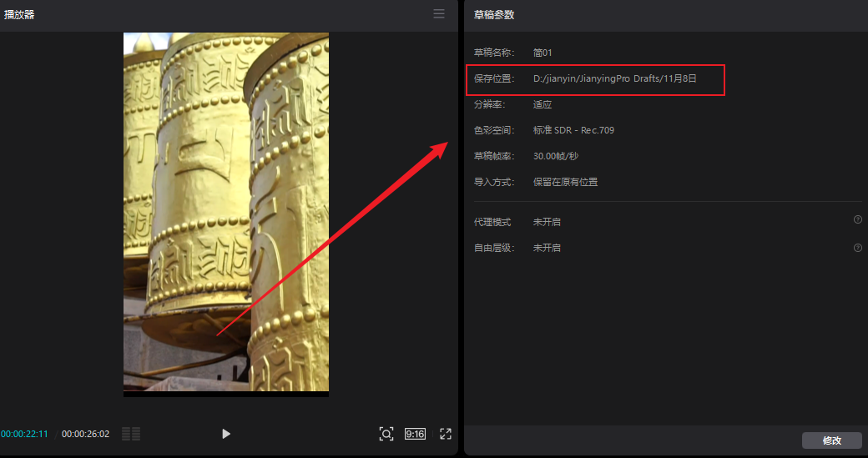This screenshot has height=458, width=868.
Task: Show help for 代理模式
Action: [858, 219]
